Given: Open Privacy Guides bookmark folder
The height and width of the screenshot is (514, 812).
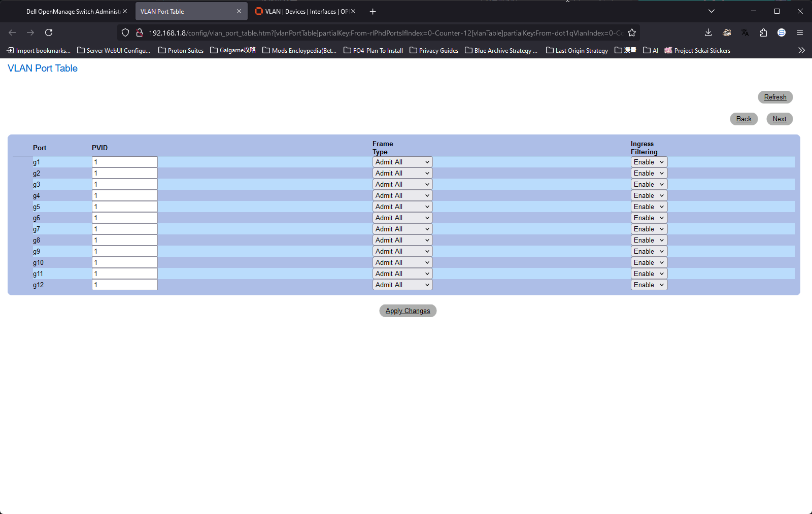Looking at the screenshot, I should (434, 50).
